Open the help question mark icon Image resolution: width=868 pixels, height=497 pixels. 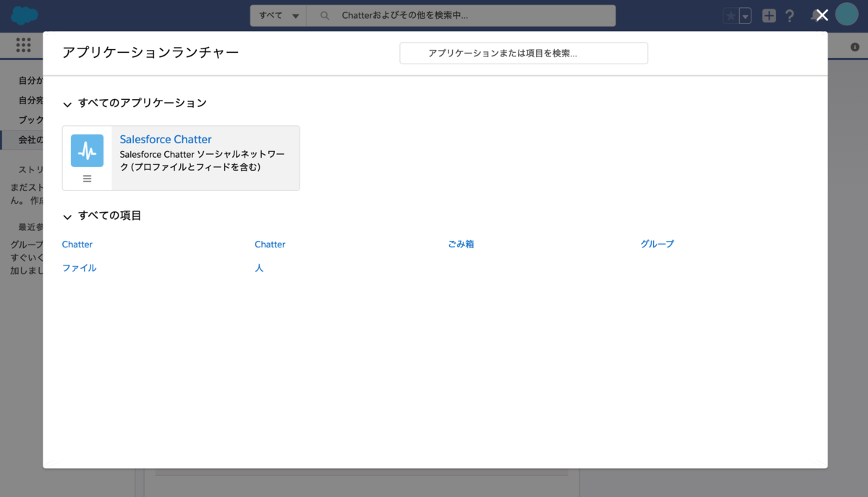pos(789,14)
